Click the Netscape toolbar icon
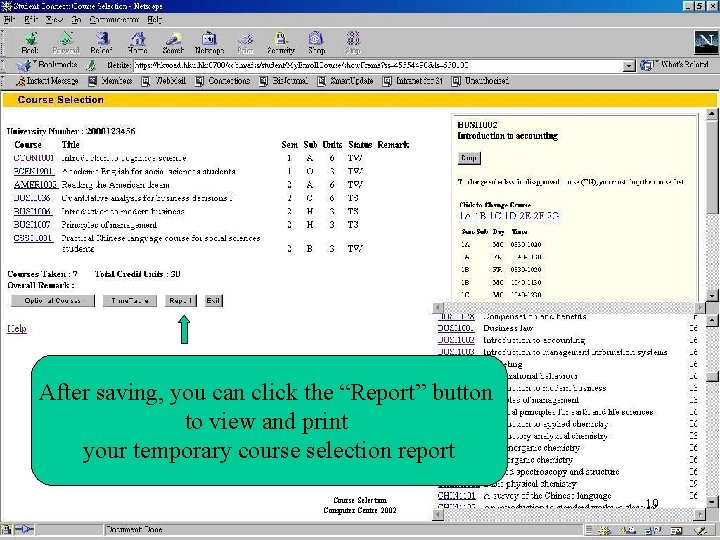The width and height of the screenshot is (720, 540). (x=209, y=43)
